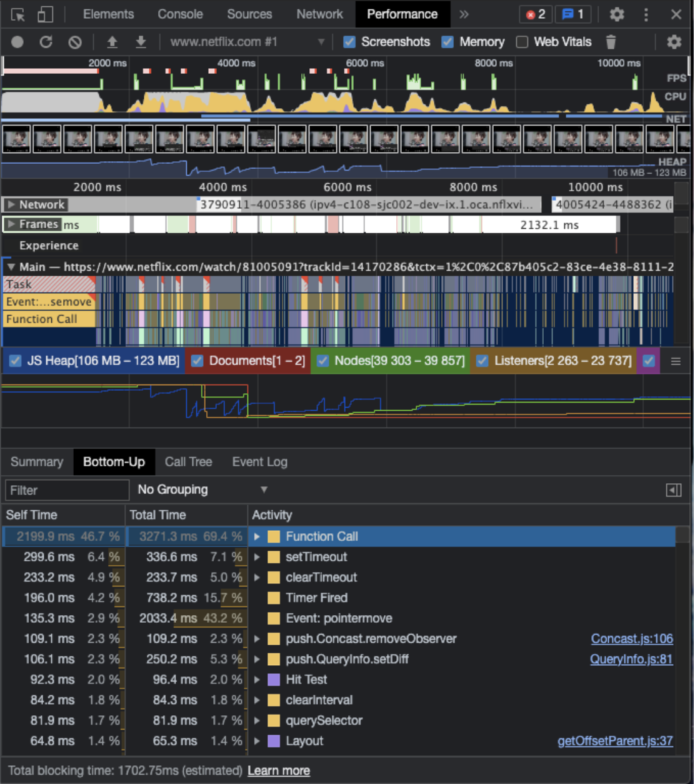
Task: Start a new performance recording
Action: [17, 42]
